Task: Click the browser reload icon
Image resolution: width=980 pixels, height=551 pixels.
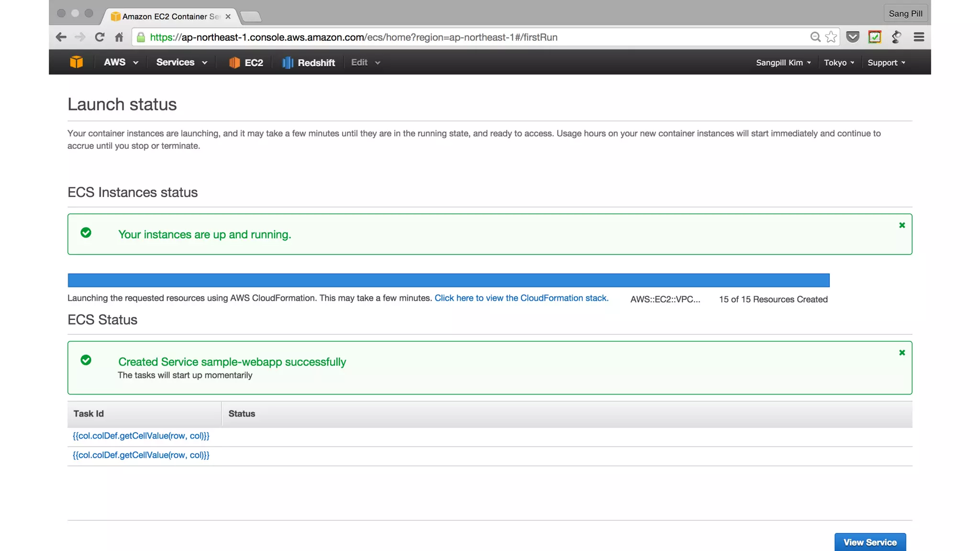Action: point(100,37)
